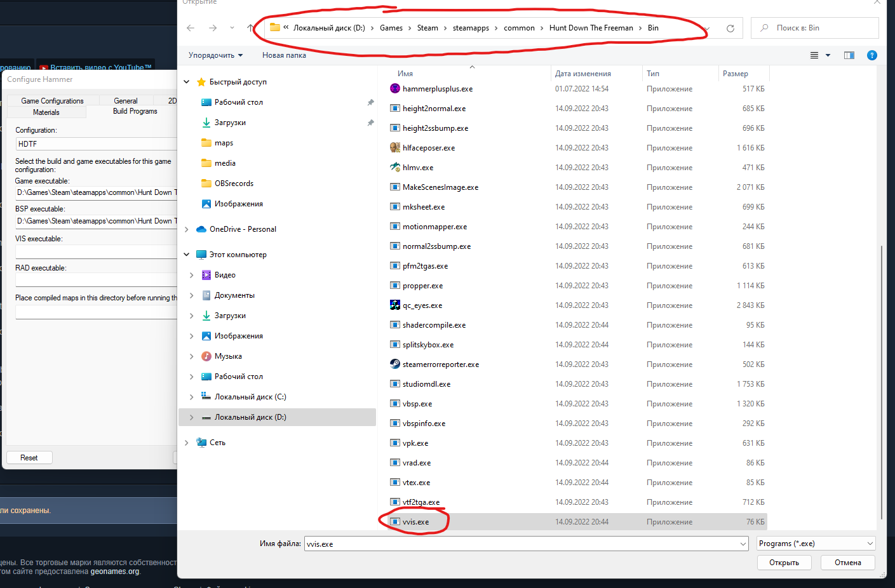Select the file vbsp.exe
895x588 pixels.
pyautogui.click(x=417, y=404)
